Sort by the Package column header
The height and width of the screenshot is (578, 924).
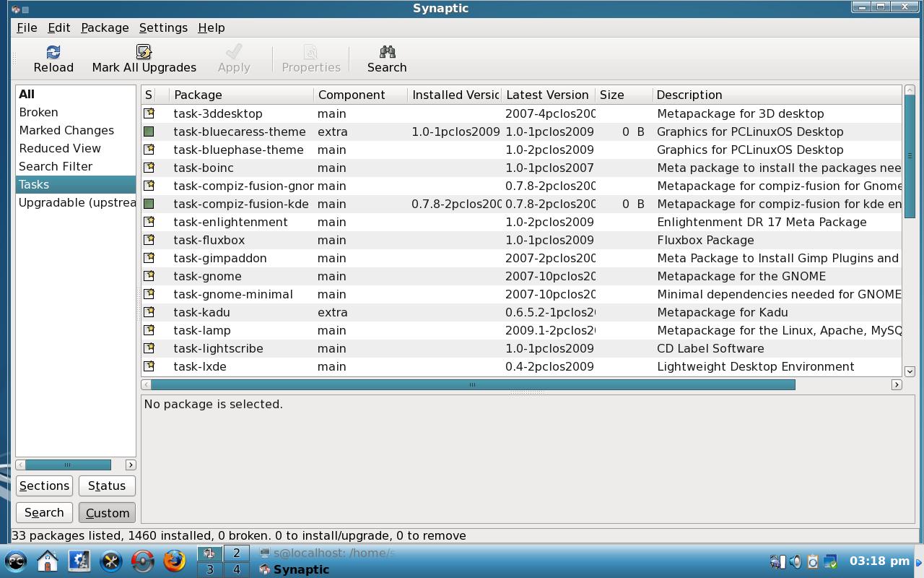(x=242, y=95)
